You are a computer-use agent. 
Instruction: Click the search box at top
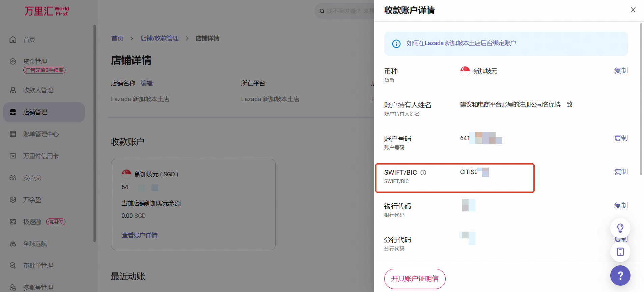click(x=344, y=11)
